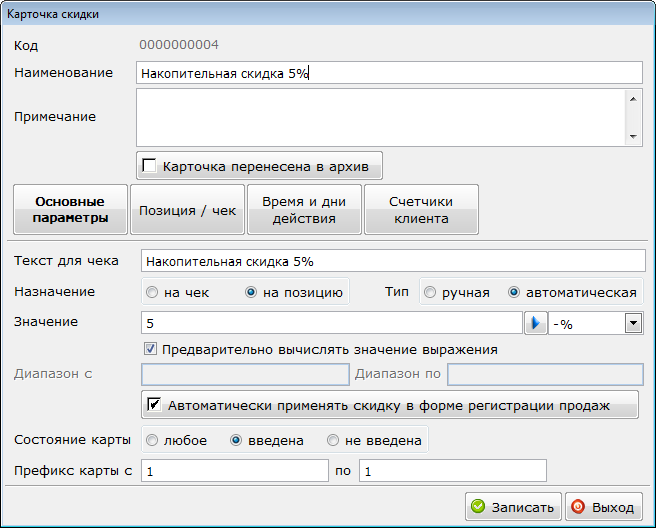This screenshot has width=656, height=528.
Task: Select the на позицию radio button
Action: point(251,292)
